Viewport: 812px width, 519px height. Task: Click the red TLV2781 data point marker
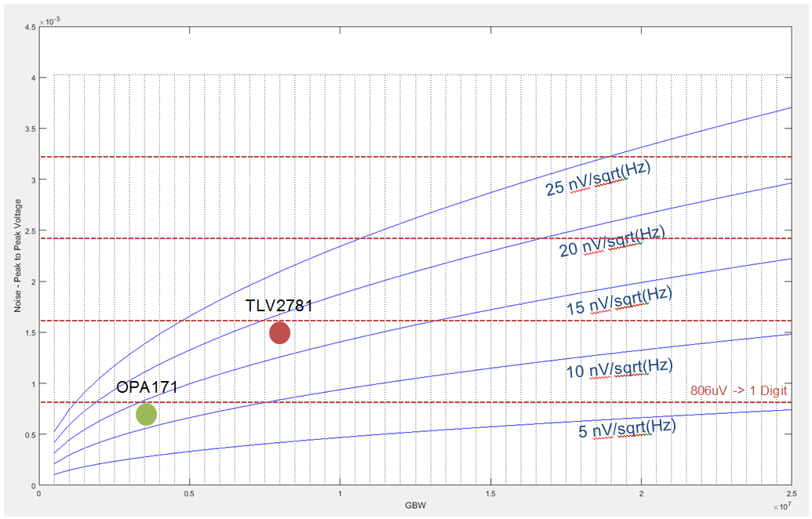click(279, 332)
